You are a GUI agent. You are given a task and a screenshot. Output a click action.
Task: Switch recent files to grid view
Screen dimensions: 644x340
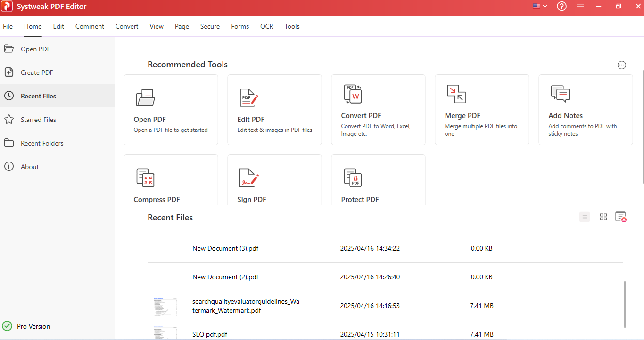[x=603, y=217]
